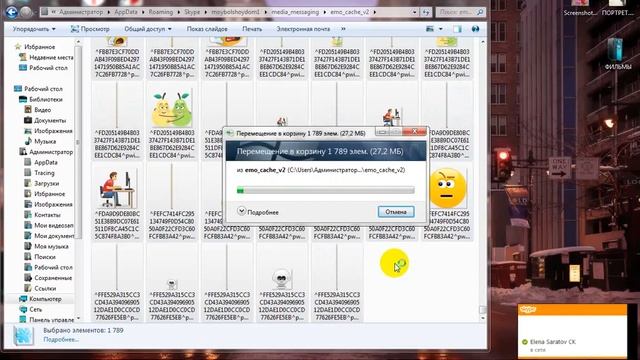Click Подробнее link in status bar
Image resolution: width=640 pixels, height=360 pixels.
61,340
